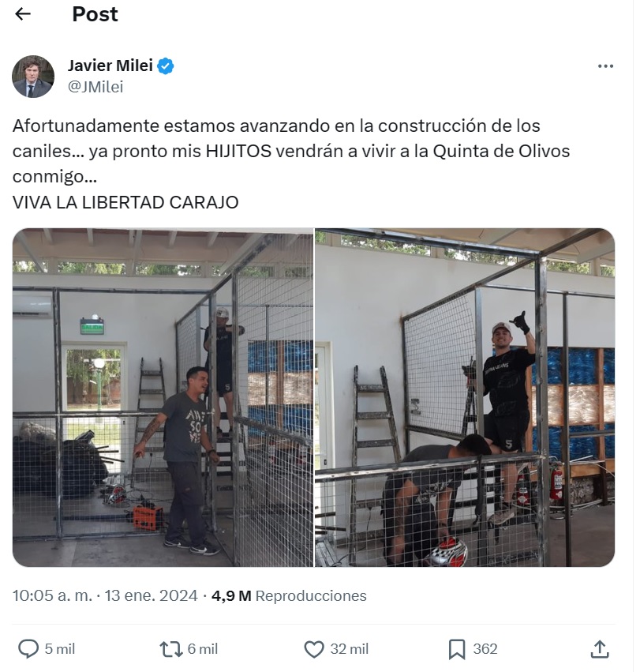This screenshot has height=672, width=640.
Task: Open Javier Milei's profile picture
Action: click(x=33, y=77)
